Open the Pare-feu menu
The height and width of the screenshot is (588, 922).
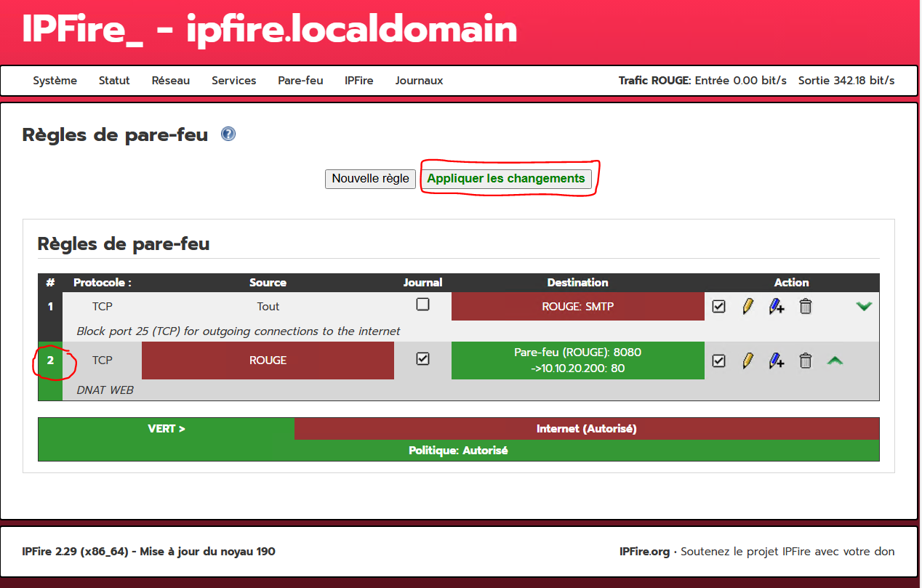point(300,81)
